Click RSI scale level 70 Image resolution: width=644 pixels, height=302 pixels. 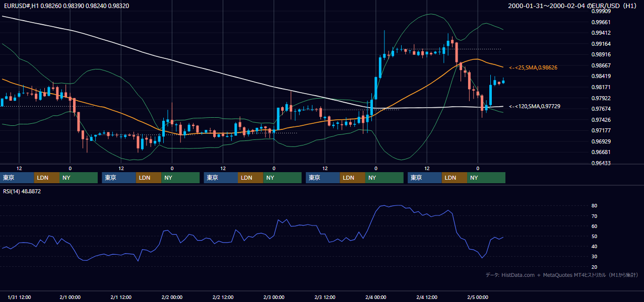click(594, 216)
